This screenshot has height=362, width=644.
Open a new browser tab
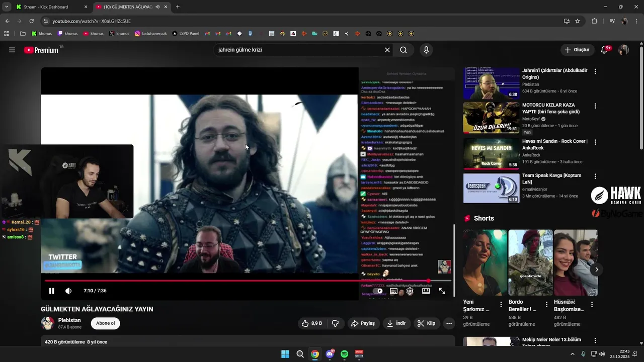pos(178,7)
